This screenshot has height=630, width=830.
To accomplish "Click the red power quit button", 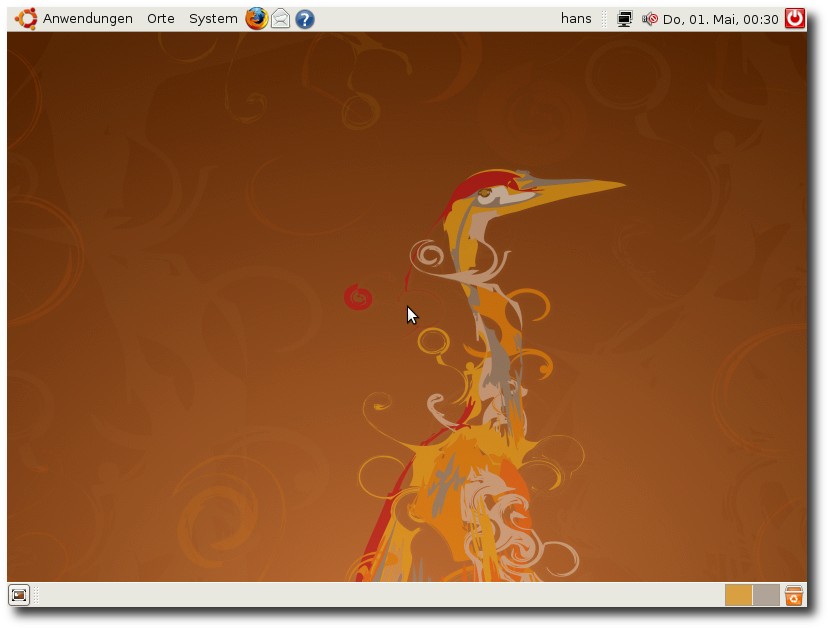I will click(x=795, y=19).
